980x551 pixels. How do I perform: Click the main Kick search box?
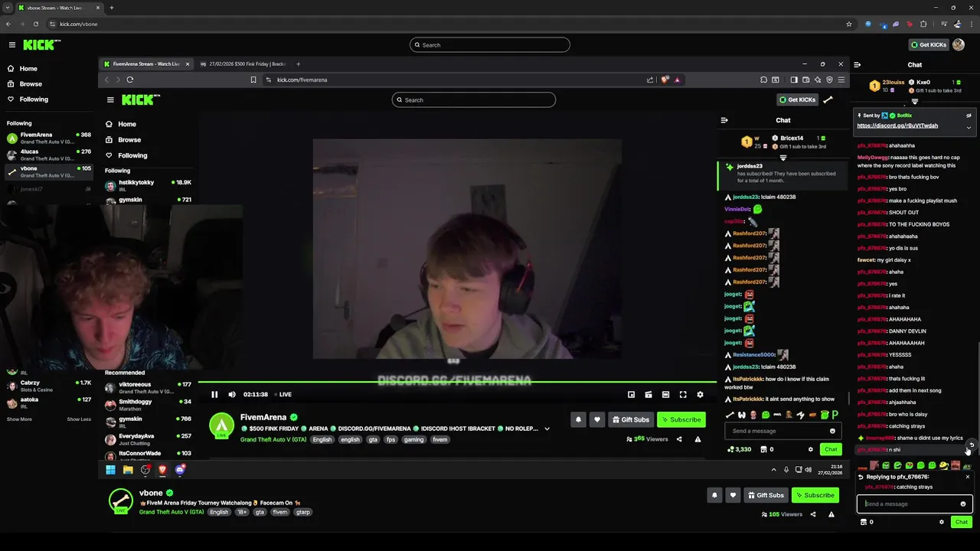490,45
